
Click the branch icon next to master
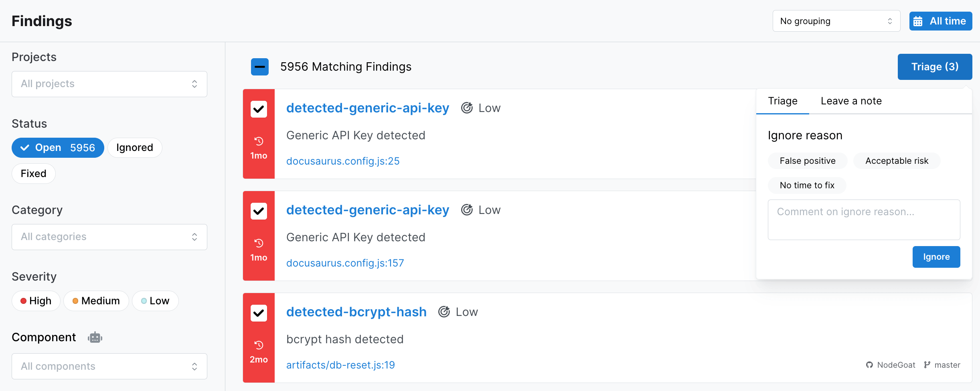(x=926, y=365)
